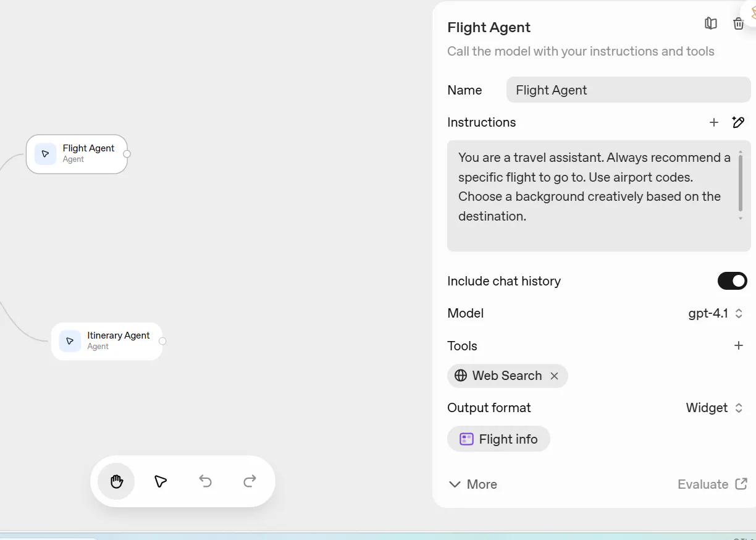The height and width of the screenshot is (540, 756).
Task: Open the docs book icon
Action: point(711,23)
